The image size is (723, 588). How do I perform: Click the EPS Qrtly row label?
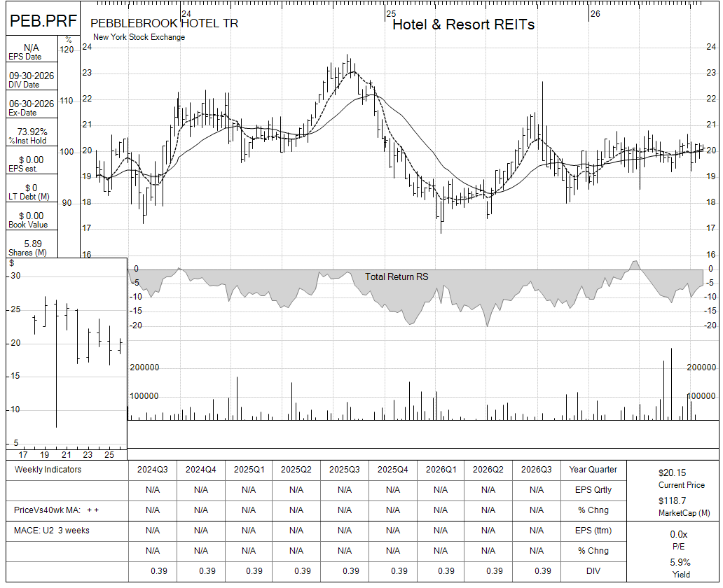click(x=593, y=490)
